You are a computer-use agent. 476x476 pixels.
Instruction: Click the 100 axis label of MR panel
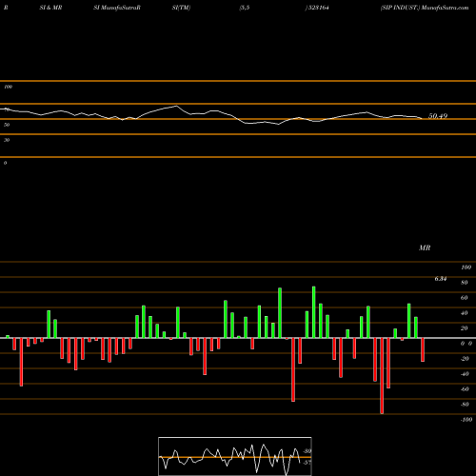[466, 268]
